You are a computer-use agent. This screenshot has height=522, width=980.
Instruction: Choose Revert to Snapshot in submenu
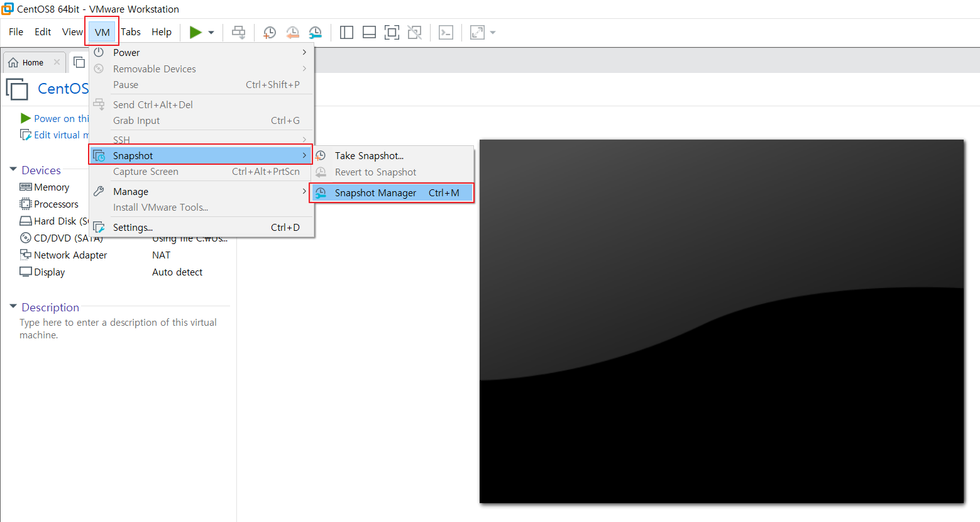[392, 172]
